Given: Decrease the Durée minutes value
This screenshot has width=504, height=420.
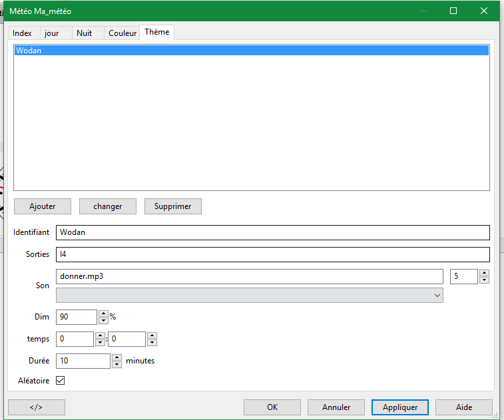Looking at the screenshot, I should point(117,365).
